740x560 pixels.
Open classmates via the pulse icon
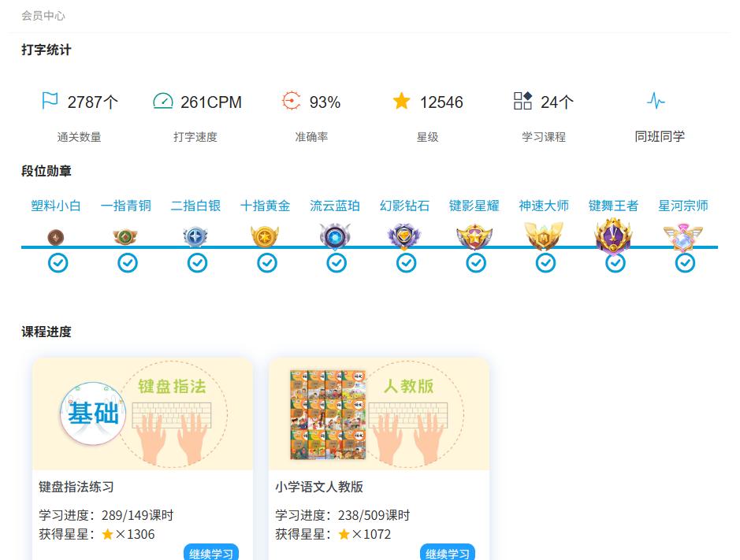656,101
